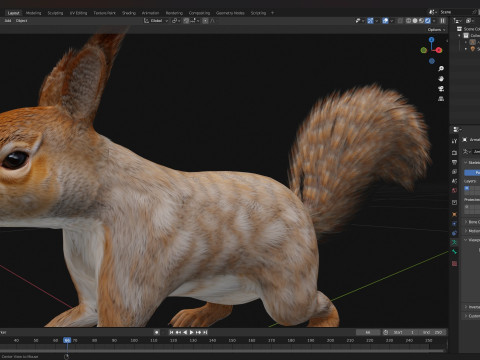Screen dimensions: 480x360
Task: Open the Sculpting workspace tab
Action: pyautogui.click(x=55, y=13)
